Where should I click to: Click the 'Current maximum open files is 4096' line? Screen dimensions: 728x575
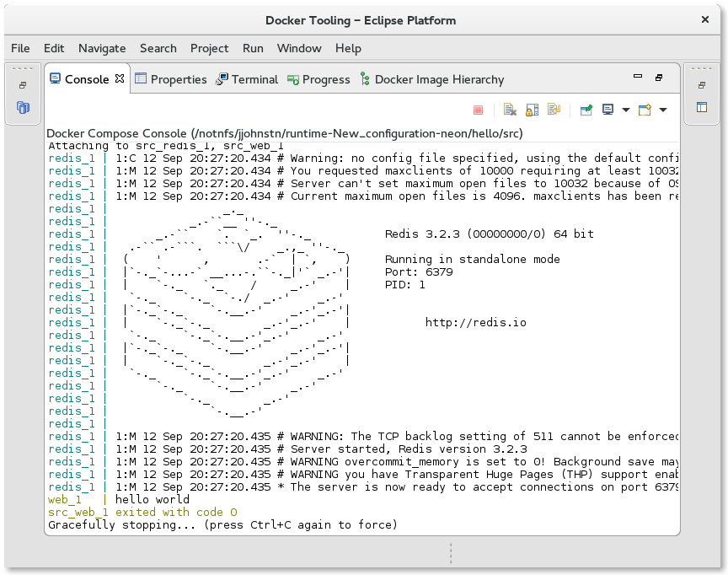coord(363,196)
